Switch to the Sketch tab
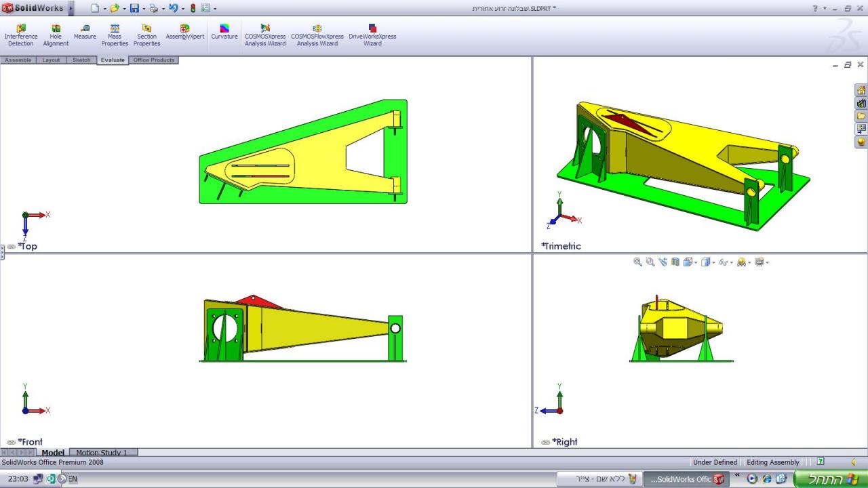The height and width of the screenshot is (488, 868). point(81,60)
